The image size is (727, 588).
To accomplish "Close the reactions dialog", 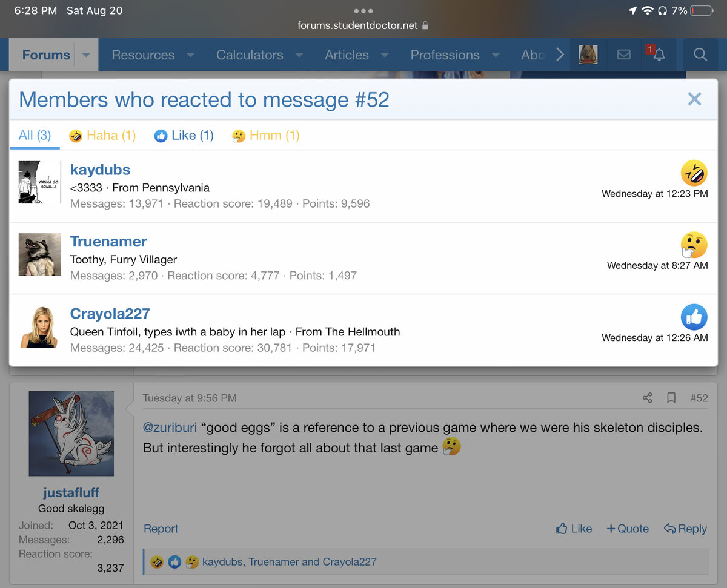I will pyautogui.click(x=694, y=99).
